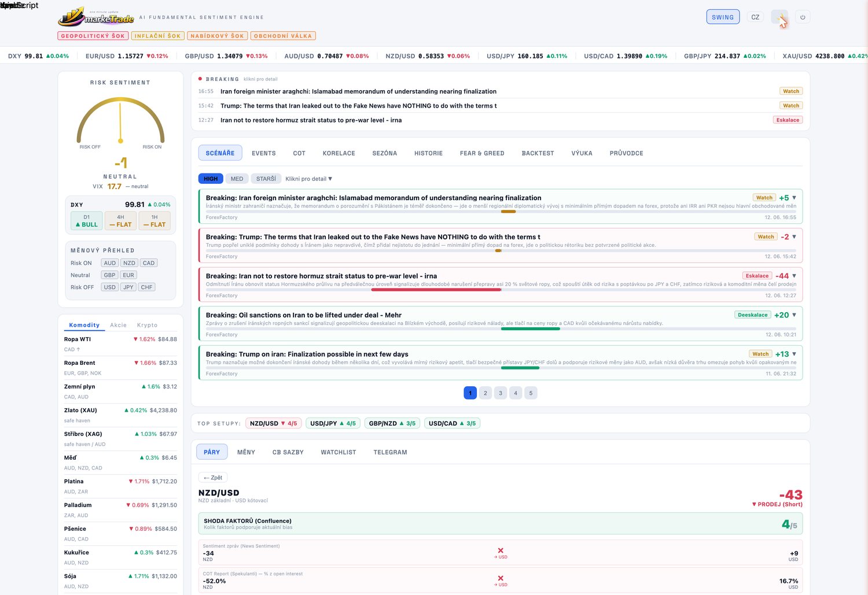Open the TELEGRAM tab
This screenshot has width=868, height=595.
click(x=391, y=452)
